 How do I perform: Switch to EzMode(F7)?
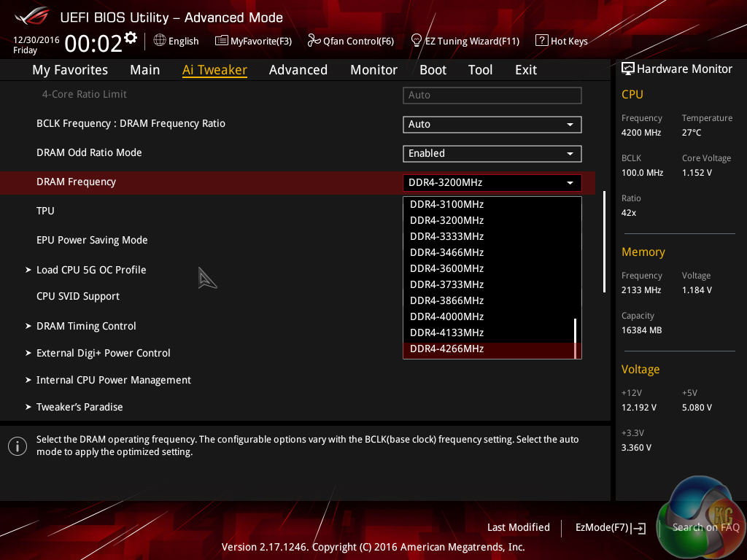[610, 527]
